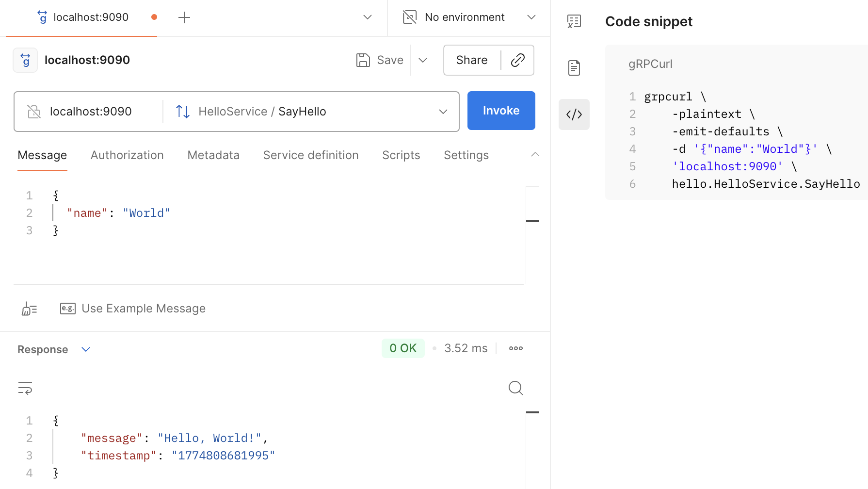Click the beautify message broom icon
868x489 pixels.
(29, 309)
